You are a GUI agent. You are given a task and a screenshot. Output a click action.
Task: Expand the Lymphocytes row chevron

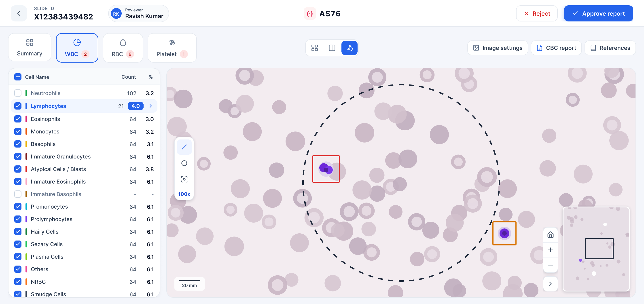[x=150, y=106]
